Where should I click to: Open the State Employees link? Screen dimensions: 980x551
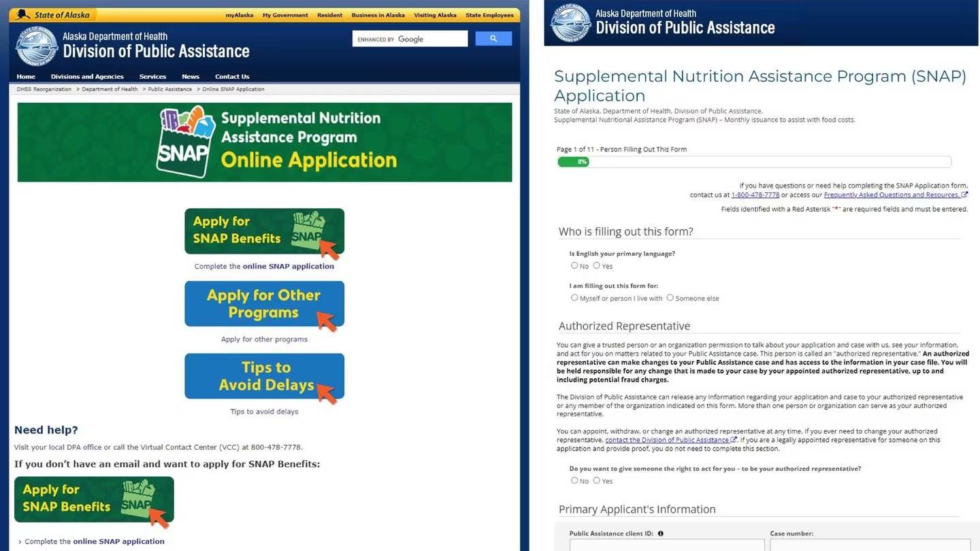pyautogui.click(x=490, y=15)
